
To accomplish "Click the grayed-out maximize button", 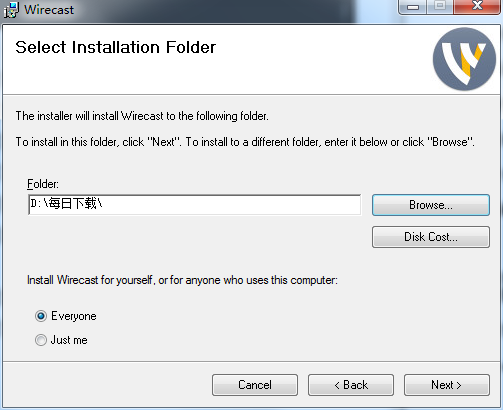I will [440, 7].
